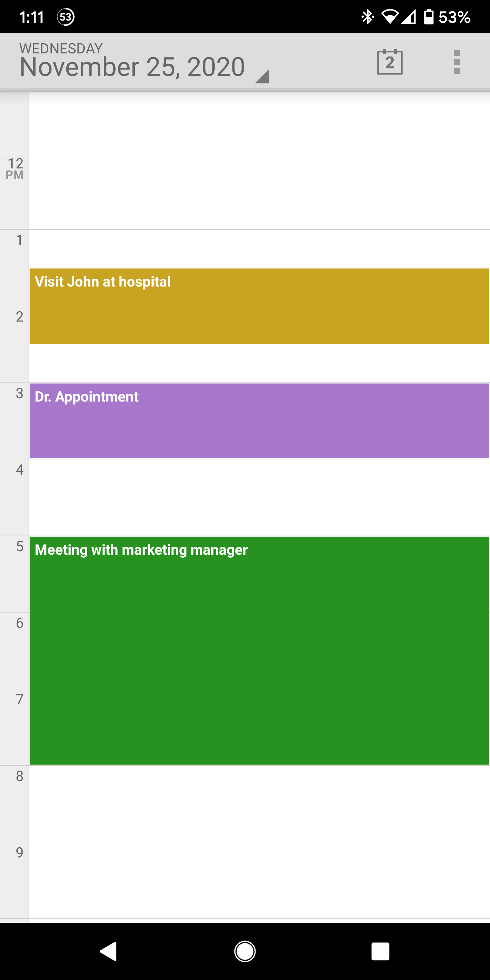Open the Visit John at hospital event
This screenshot has width=490, height=980.
(x=259, y=306)
